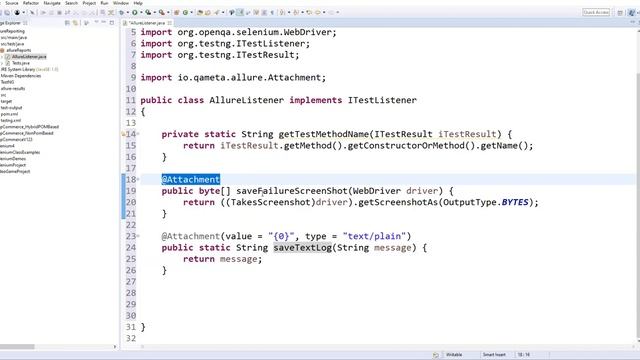Click the Open Type toolbar icon
This screenshot has width=640, height=360.
[200, 12]
